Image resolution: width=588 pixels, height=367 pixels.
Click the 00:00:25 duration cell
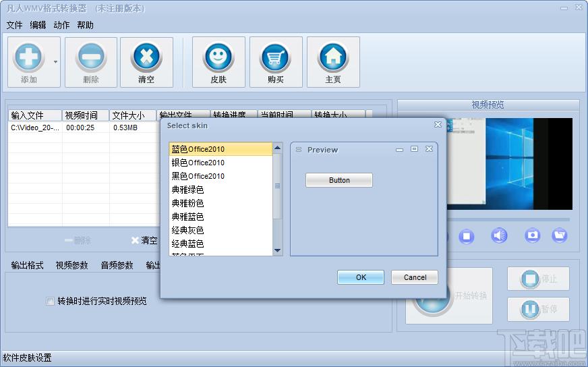[x=80, y=128]
